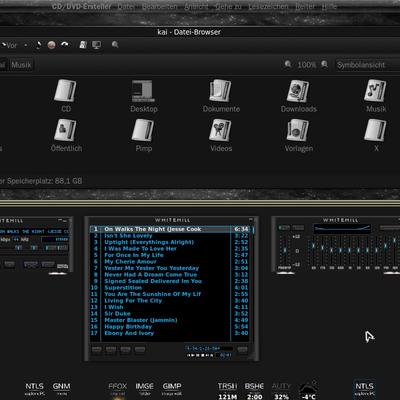Screen dimensions: 400x400
Task: Open the TRSH 121M trash item
Action: click(x=227, y=391)
